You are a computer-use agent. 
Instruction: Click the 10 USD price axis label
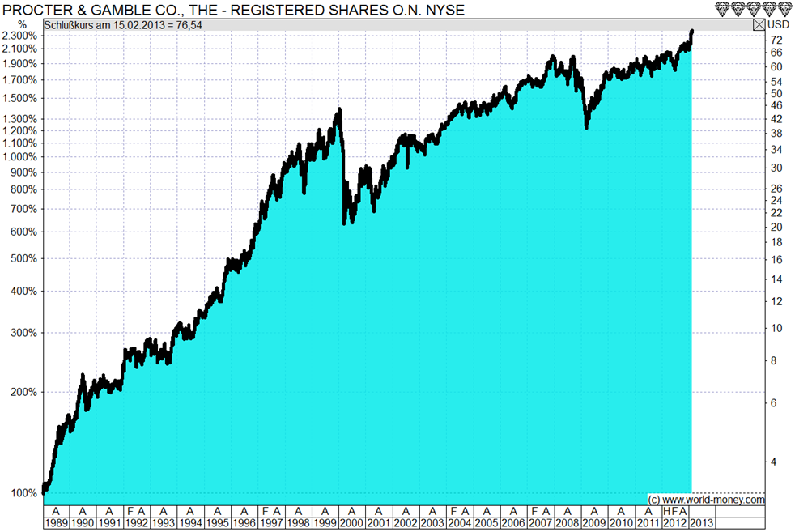(776, 328)
